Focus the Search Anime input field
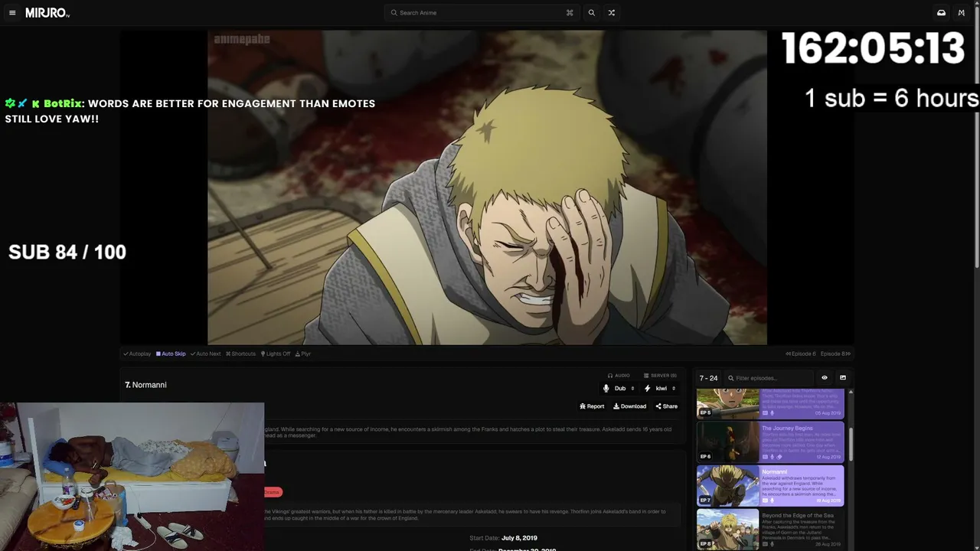Screen dimensions: 980x551 [481, 13]
